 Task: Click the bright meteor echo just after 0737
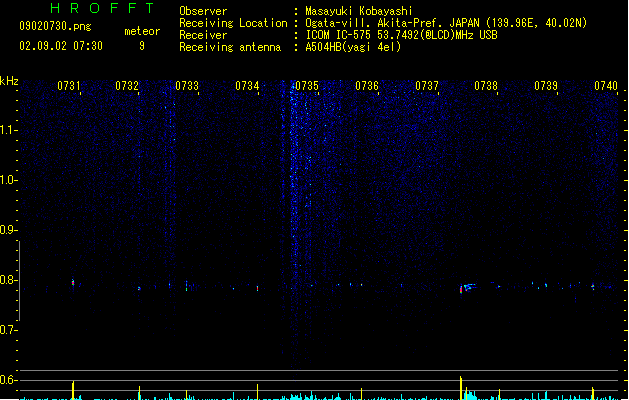click(467, 288)
